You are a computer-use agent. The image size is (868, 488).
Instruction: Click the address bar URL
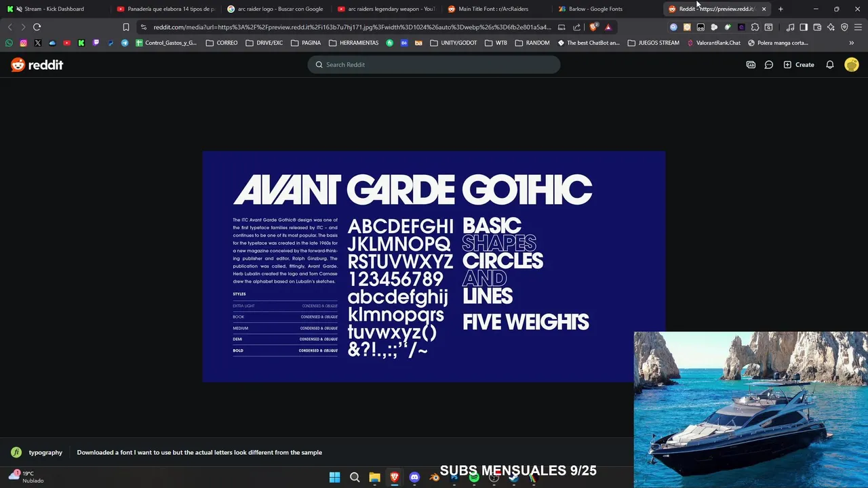tap(352, 27)
